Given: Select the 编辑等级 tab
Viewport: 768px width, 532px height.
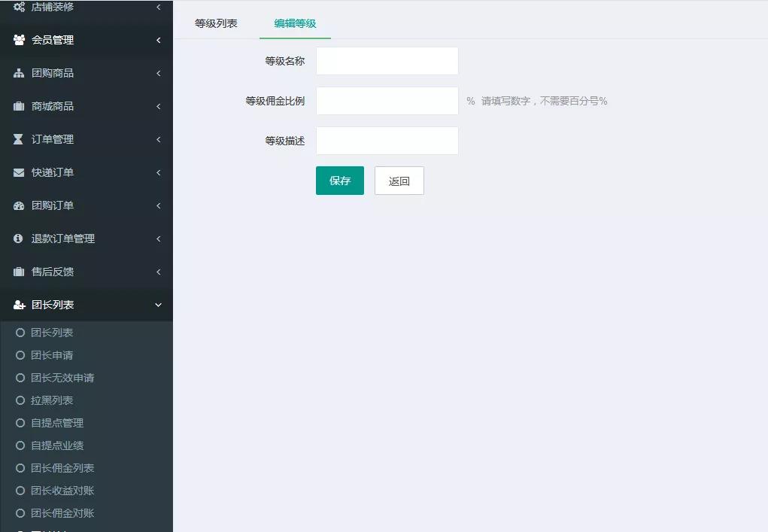Looking at the screenshot, I should (x=294, y=23).
